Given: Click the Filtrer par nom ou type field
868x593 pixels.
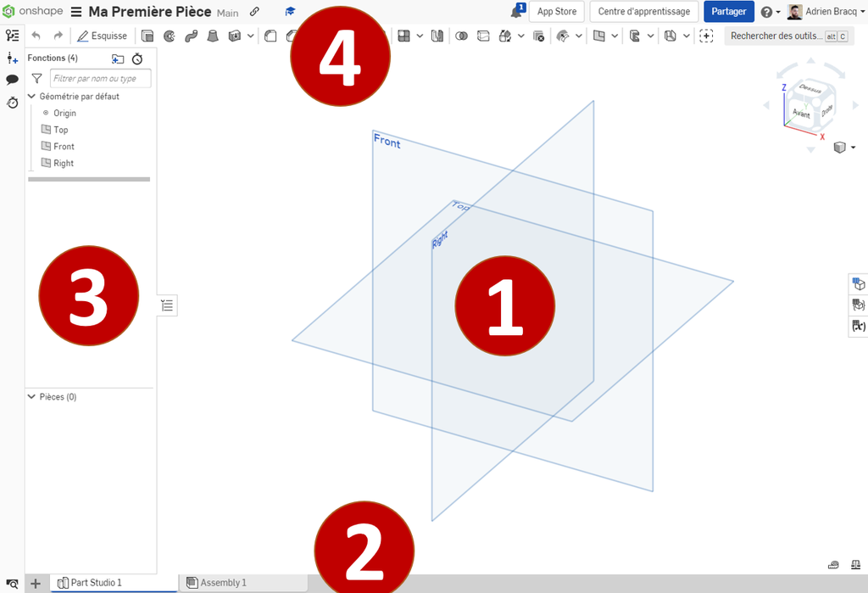Looking at the screenshot, I should click(99, 79).
